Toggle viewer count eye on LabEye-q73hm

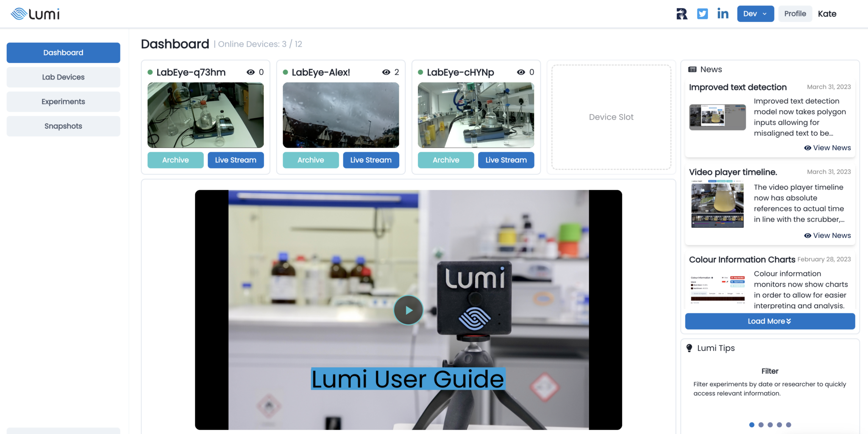click(x=250, y=72)
